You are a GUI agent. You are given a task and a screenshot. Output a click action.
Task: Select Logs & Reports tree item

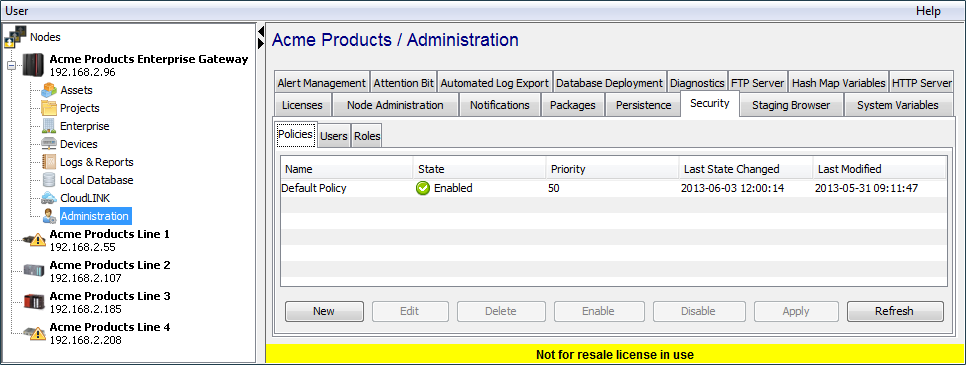tap(97, 162)
